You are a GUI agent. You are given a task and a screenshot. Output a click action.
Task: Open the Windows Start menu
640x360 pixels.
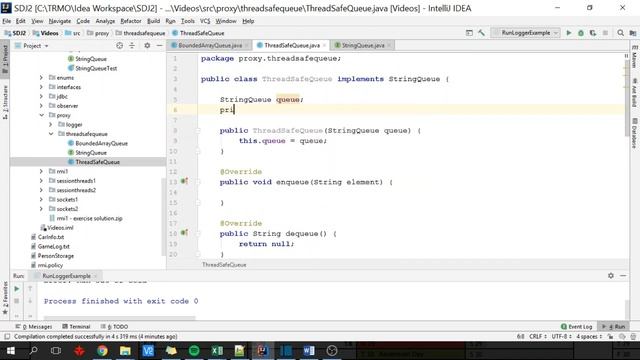click(x=11, y=351)
